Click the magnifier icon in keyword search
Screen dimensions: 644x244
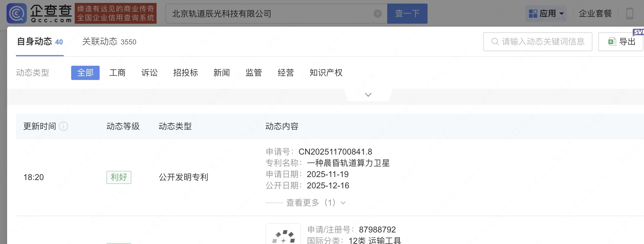pyautogui.click(x=495, y=42)
